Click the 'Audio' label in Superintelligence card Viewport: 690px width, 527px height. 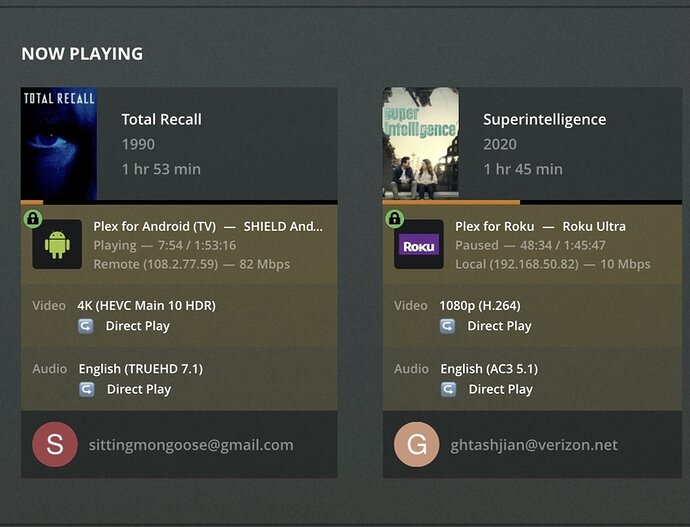click(411, 369)
